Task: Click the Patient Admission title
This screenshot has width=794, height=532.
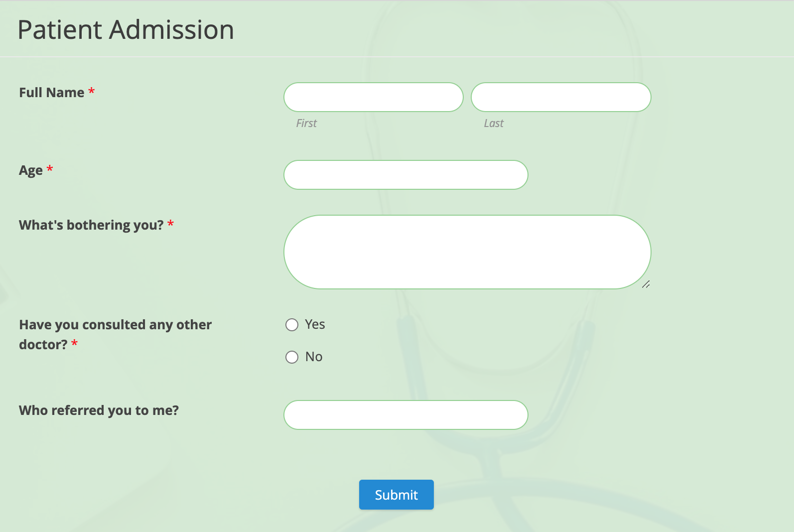Action: (125, 30)
